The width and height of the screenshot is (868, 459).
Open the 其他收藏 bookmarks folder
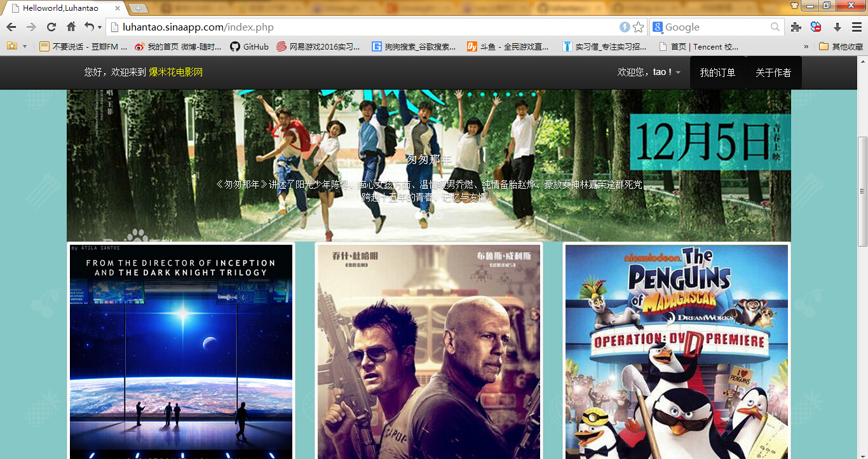pos(841,46)
